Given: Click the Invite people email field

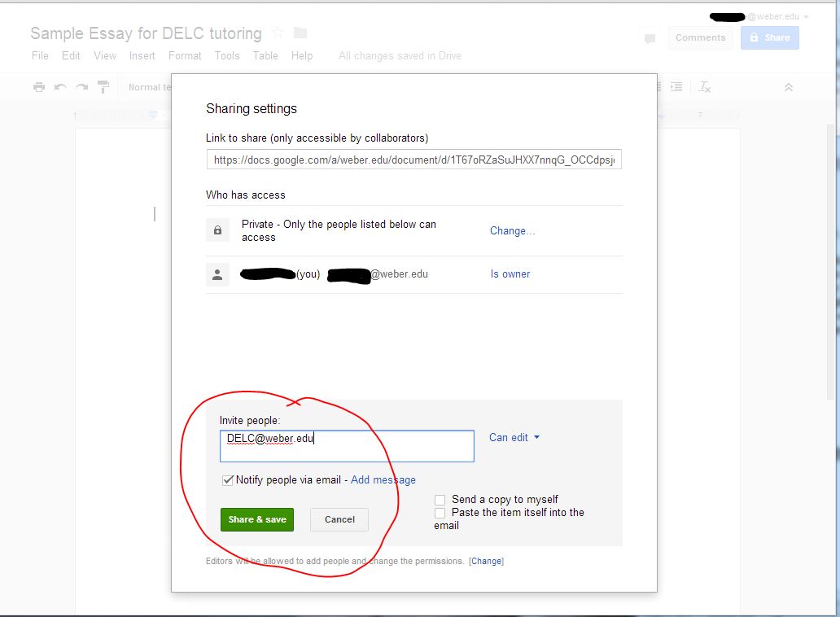Looking at the screenshot, I should [x=347, y=446].
